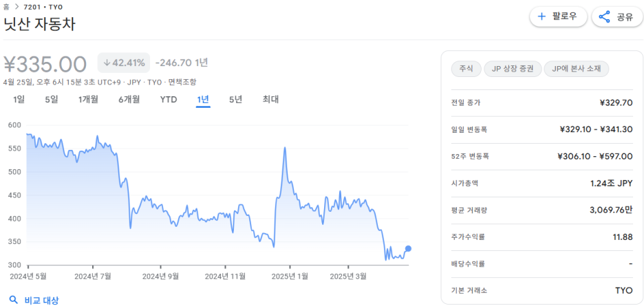Click the ¥329.70 previous close value

pyautogui.click(x=616, y=102)
